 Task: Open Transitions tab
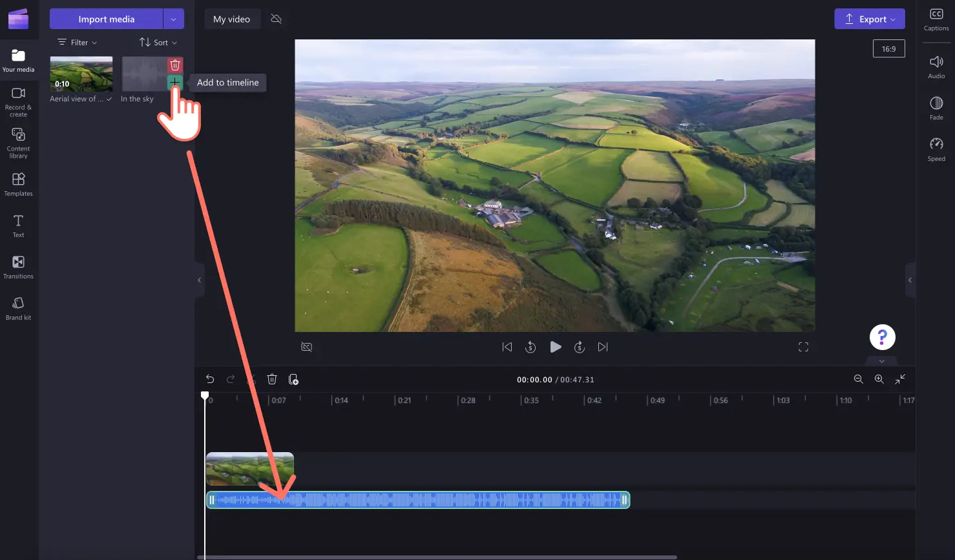18,267
